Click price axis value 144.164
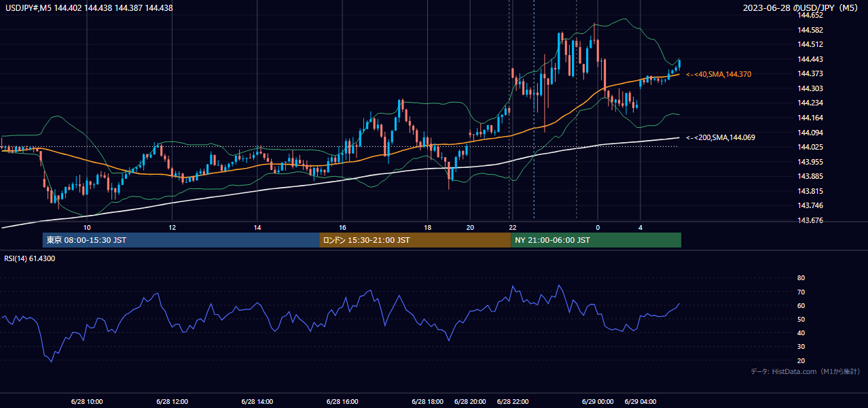The image size is (868, 408). (x=810, y=118)
